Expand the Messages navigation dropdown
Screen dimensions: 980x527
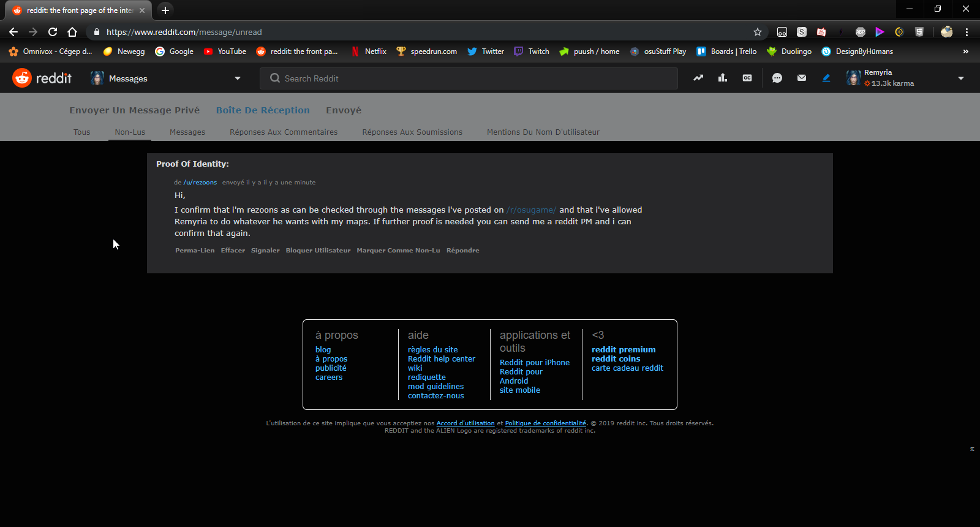coord(238,78)
